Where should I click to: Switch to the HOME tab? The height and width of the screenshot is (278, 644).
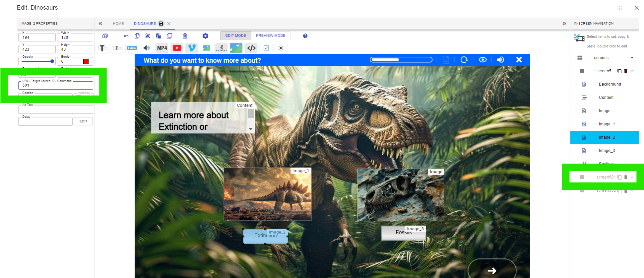[x=118, y=24]
